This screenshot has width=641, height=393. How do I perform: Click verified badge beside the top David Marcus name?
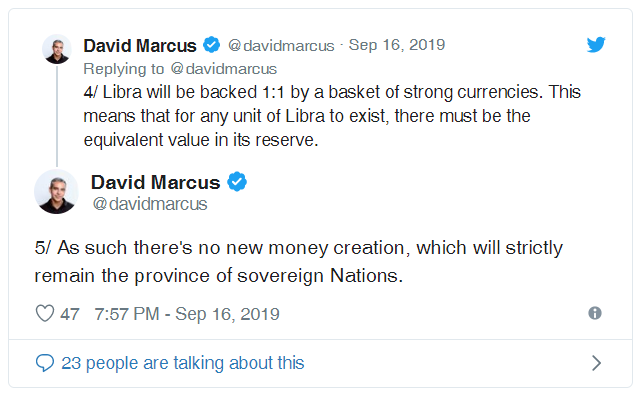point(211,45)
